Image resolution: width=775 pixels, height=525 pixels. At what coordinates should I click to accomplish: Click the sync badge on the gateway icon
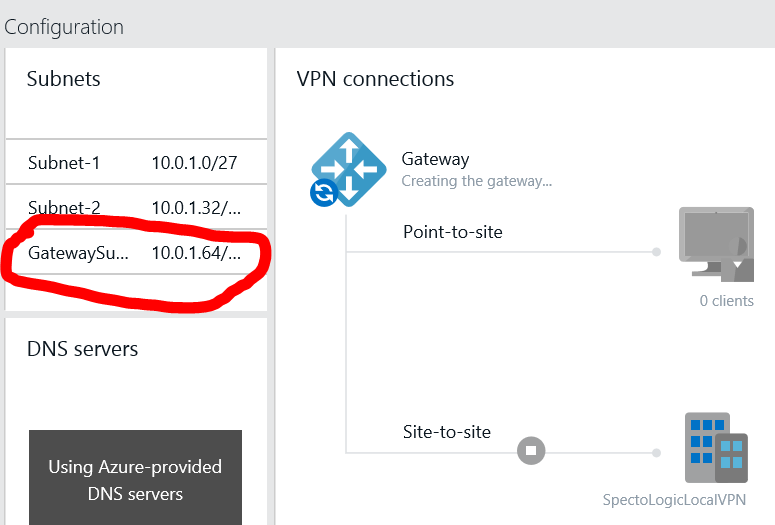click(323, 193)
